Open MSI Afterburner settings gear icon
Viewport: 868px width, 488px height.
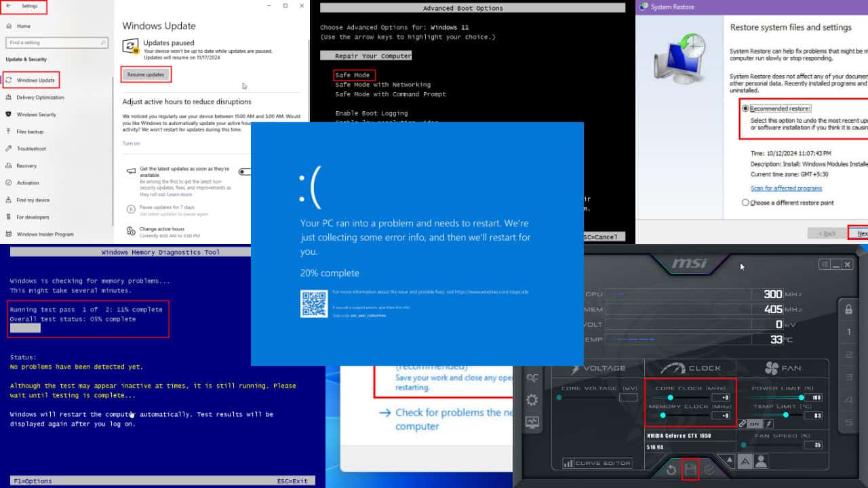532,400
